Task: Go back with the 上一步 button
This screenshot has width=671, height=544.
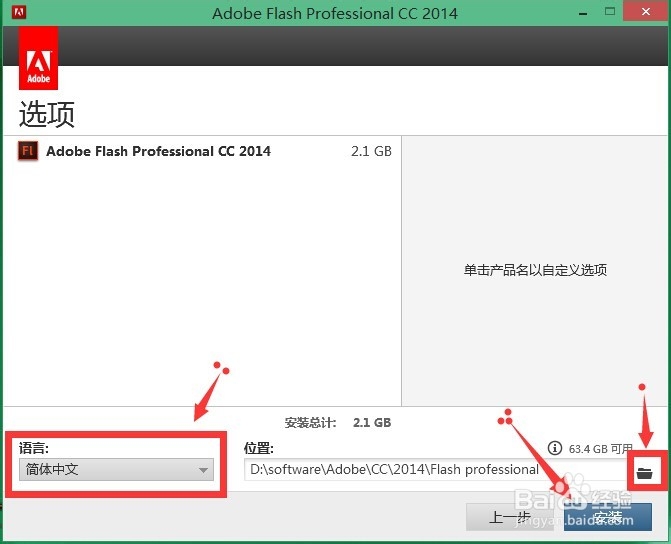Action: pyautogui.click(x=510, y=517)
